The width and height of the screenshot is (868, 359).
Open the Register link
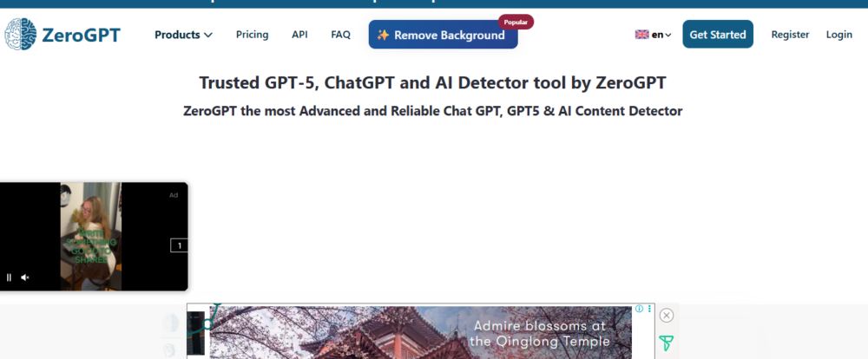(x=790, y=35)
